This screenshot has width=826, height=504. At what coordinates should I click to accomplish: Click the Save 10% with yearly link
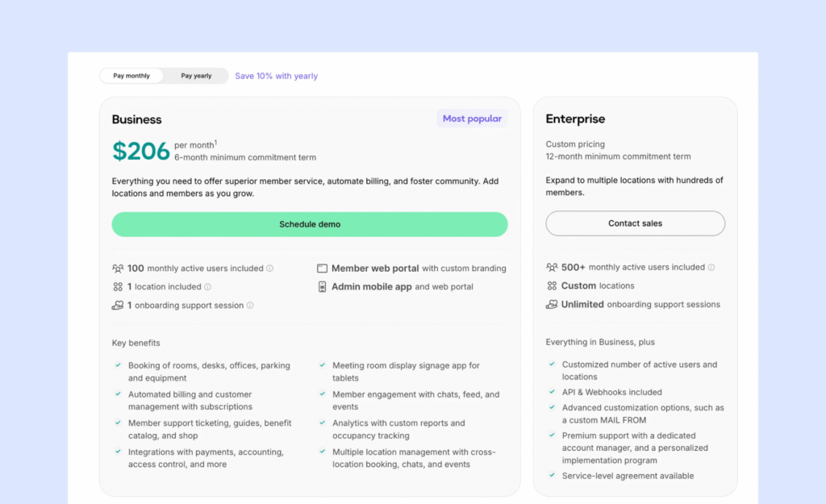pyautogui.click(x=276, y=76)
